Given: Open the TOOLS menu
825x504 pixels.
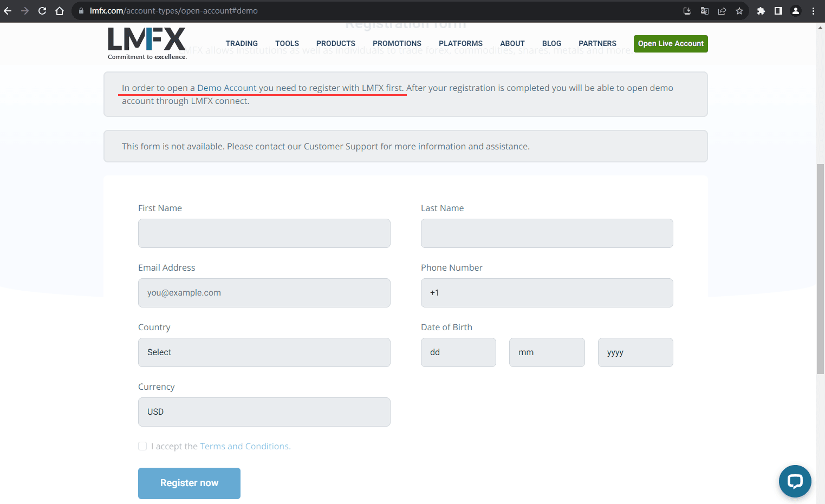Looking at the screenshot, I should (287, 43).
